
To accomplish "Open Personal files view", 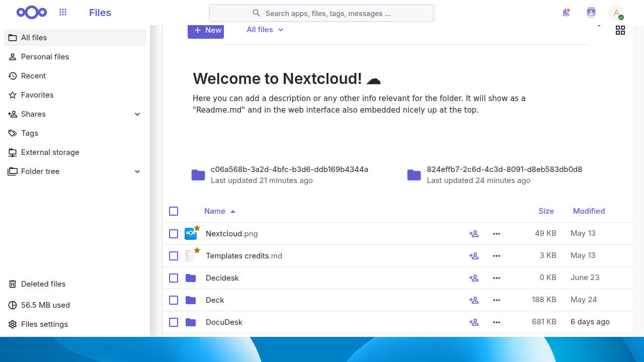I will (x=75, y=57).
